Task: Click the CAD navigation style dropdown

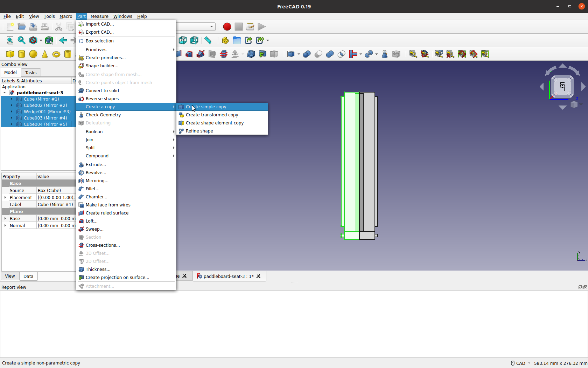Action: 520,363
